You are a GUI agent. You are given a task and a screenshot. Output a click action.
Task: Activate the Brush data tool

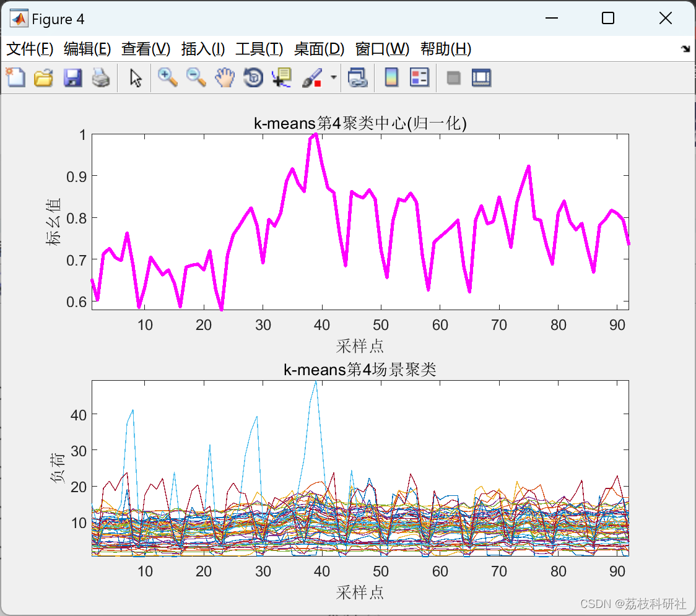click(312, 77)
